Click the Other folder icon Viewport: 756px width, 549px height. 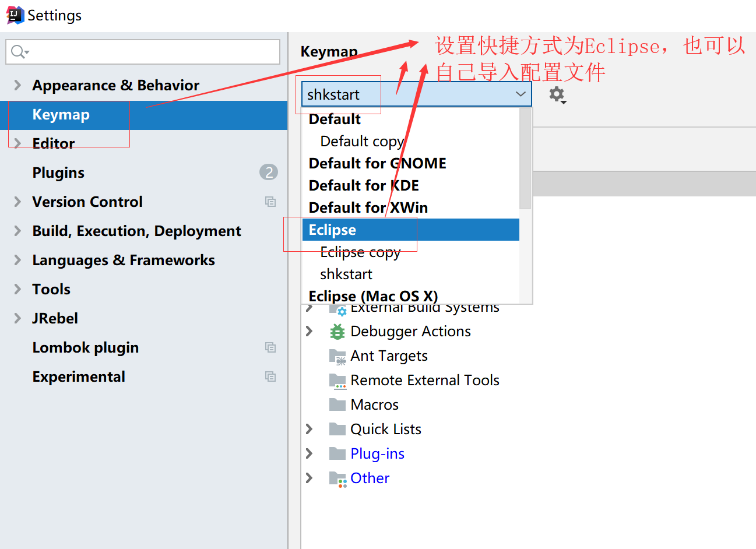pos(337,478)
